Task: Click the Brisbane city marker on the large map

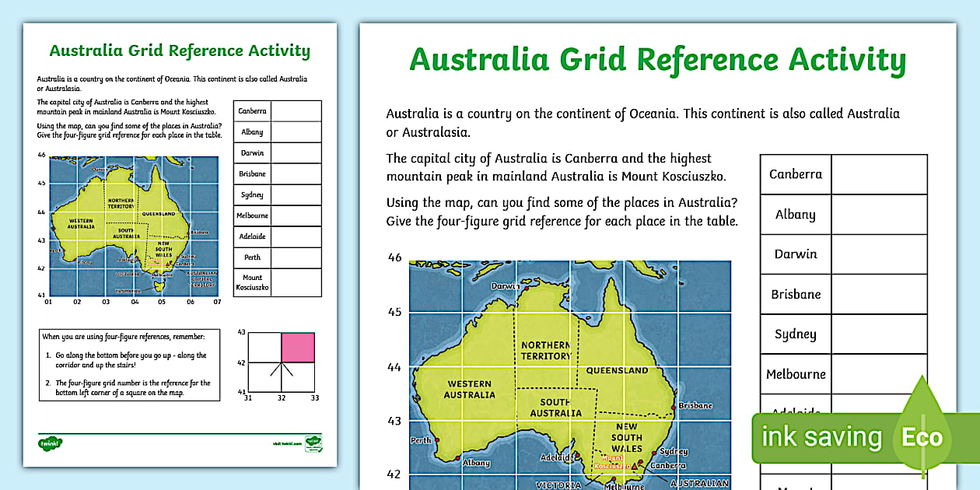Action: pos(674,408)
